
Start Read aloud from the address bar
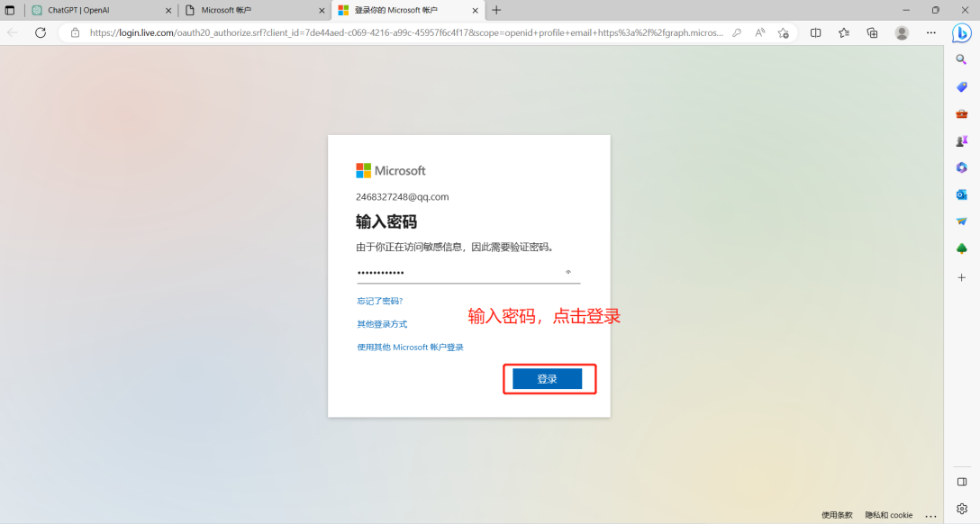(x=759, y=32)
